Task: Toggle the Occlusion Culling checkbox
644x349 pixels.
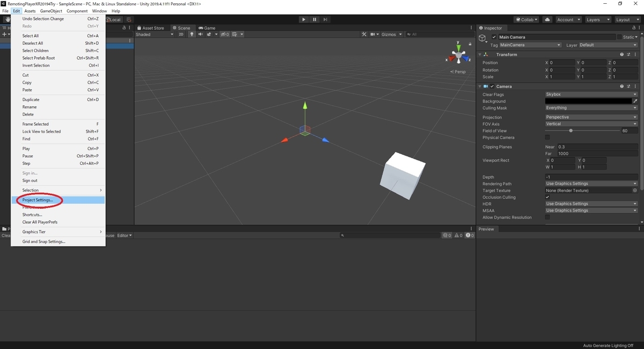Action: [547, 197]
